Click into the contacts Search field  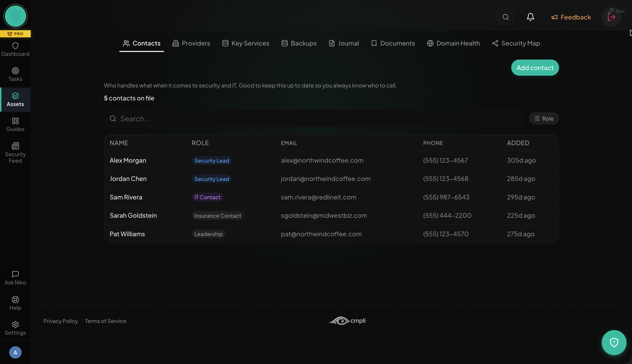[315, 118]
